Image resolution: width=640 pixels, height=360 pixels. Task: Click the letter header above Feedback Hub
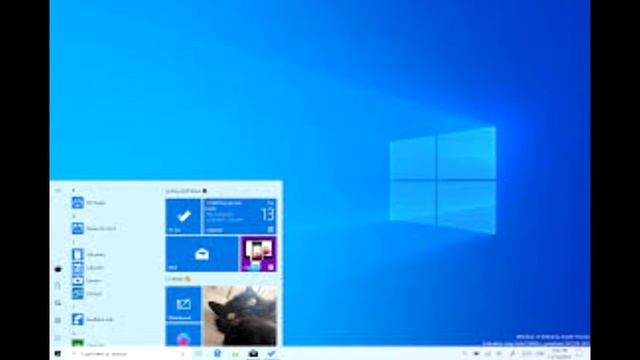tap(74, 307)
